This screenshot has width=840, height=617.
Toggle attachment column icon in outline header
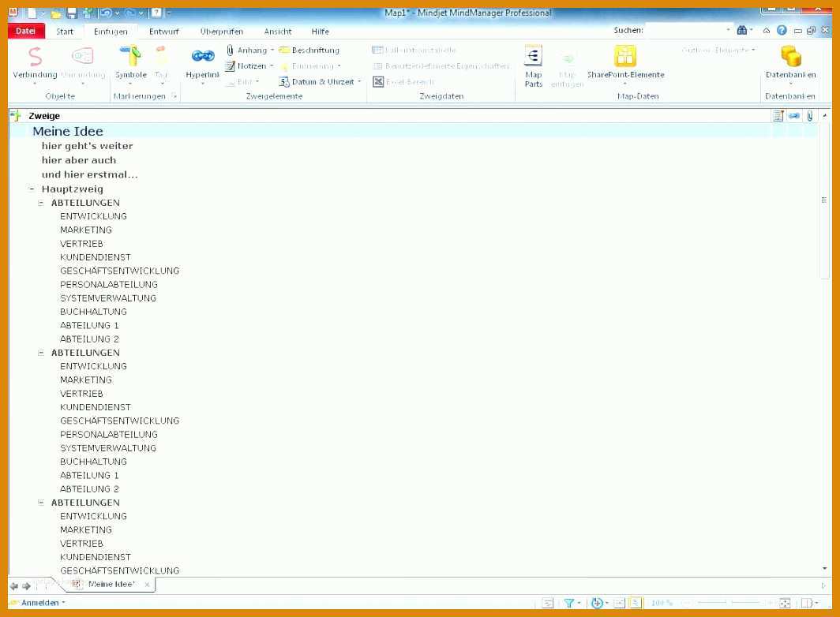(x=810, y=116)
